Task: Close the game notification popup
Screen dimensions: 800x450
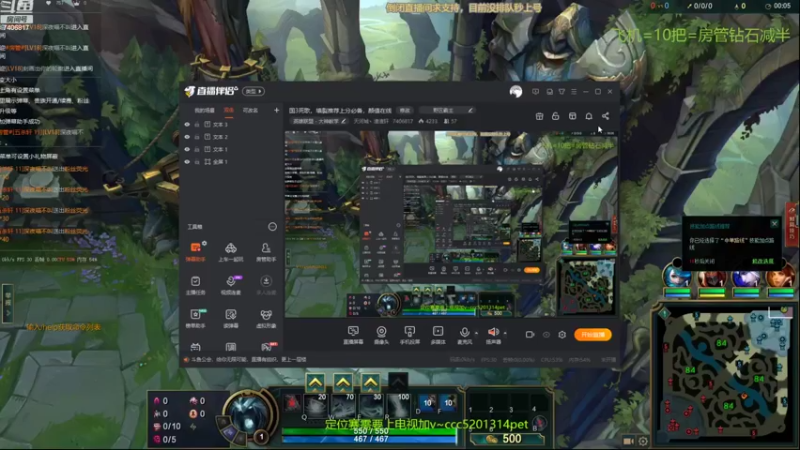Action: click(774, 223)
